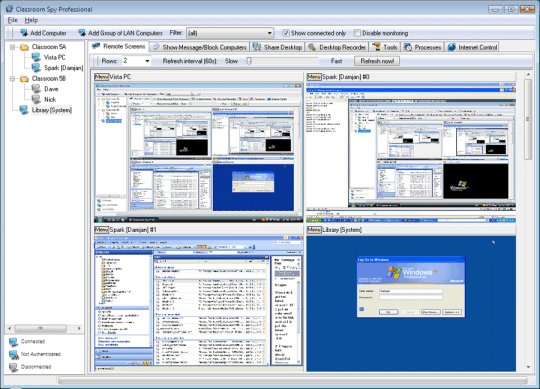The image size is (540, 389).
Task: Open the Menu button for Spark [Damjan] #0
Action: point(314,77)
